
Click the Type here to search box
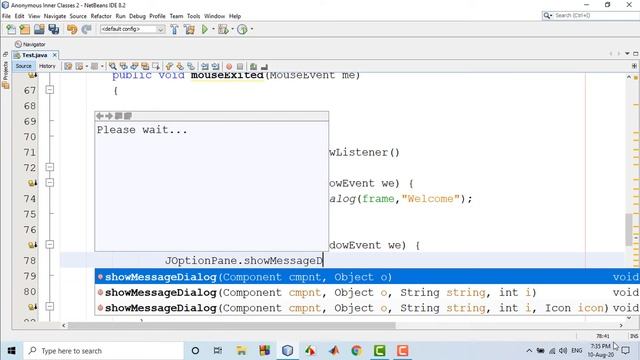(104, 351)
